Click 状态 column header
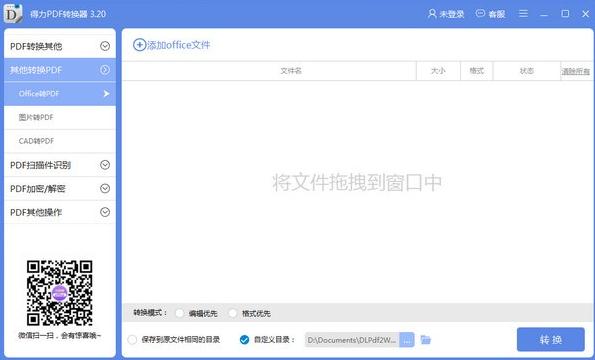This screenshot has width=595, height=360. (x=527, y=71)
